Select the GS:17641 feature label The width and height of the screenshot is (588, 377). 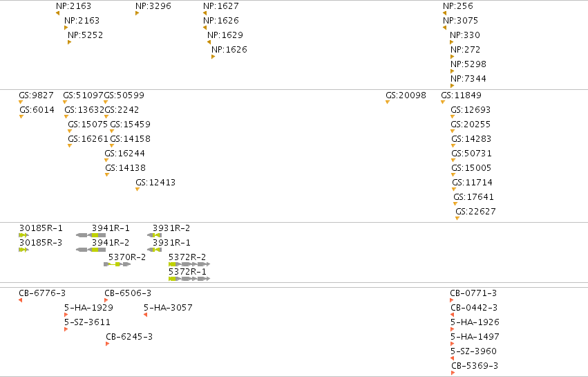[x=473, y=196]
